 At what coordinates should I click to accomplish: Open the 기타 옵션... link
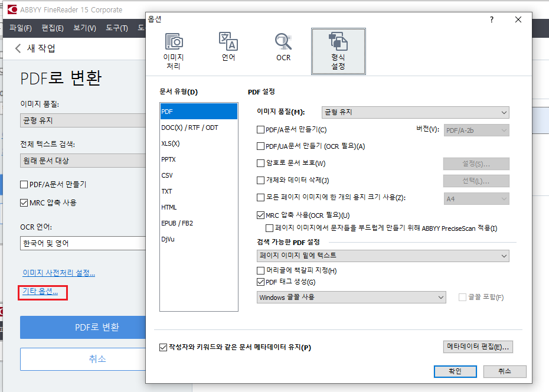40,291
